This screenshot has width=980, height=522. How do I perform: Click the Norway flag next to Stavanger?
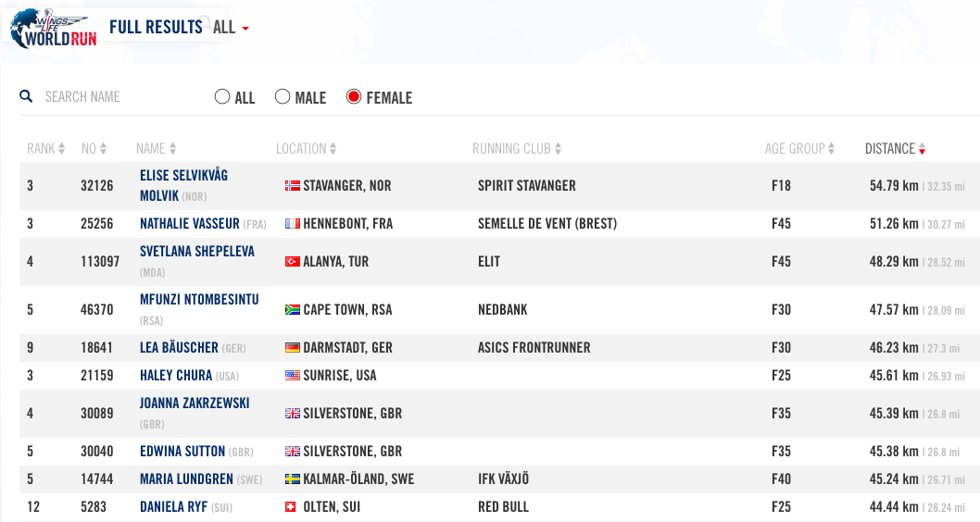click(293, 185)
